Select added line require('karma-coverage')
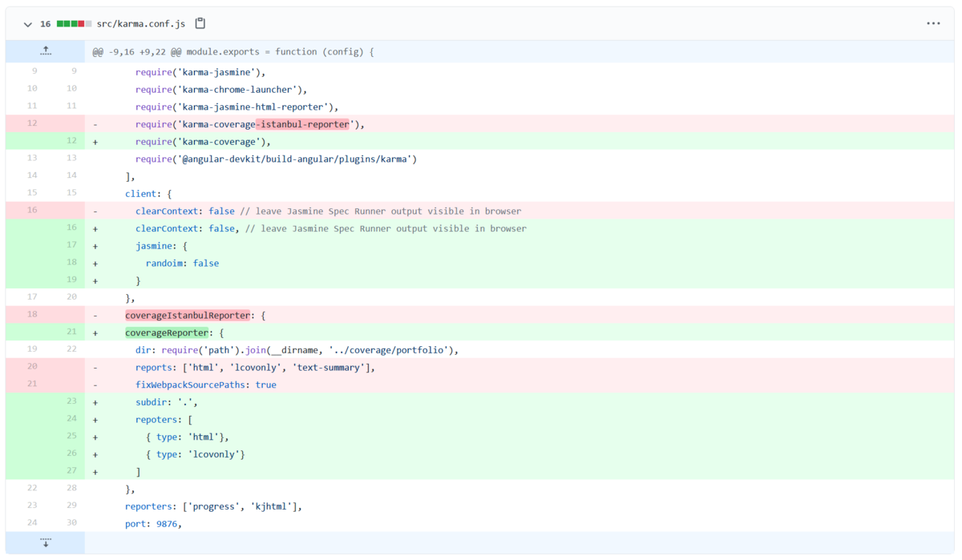Screen dimensions: 962x560 click(x=519, y=142)
